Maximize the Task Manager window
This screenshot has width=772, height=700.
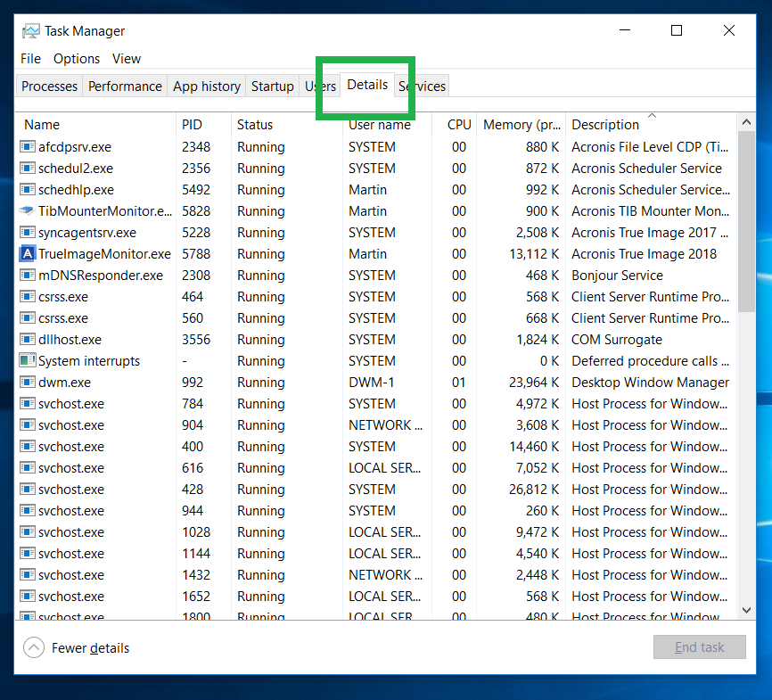677,30
